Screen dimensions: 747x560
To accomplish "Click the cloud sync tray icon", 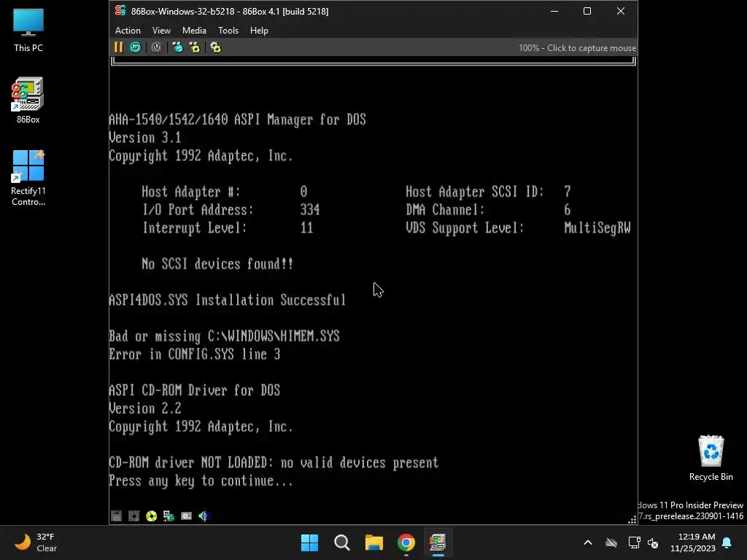I will [x=611, y=542].
